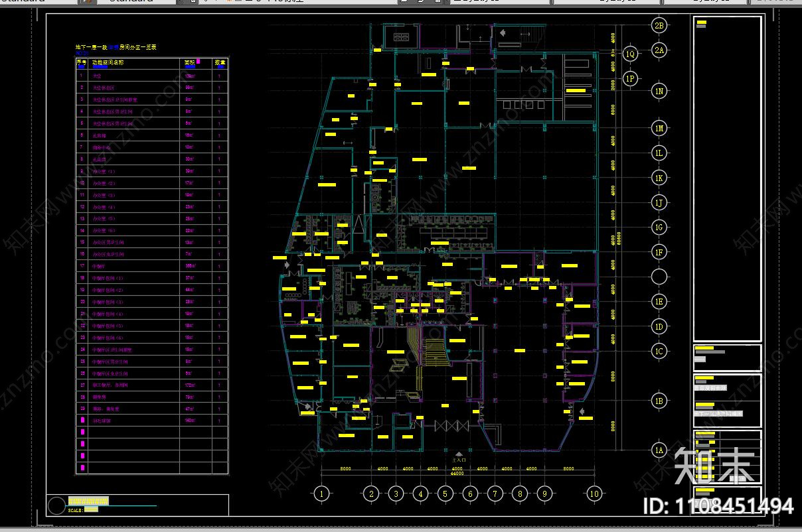Screen dimensions: 802x532
Task: Click the 1D axis bubble
Action: click(659, 326)
